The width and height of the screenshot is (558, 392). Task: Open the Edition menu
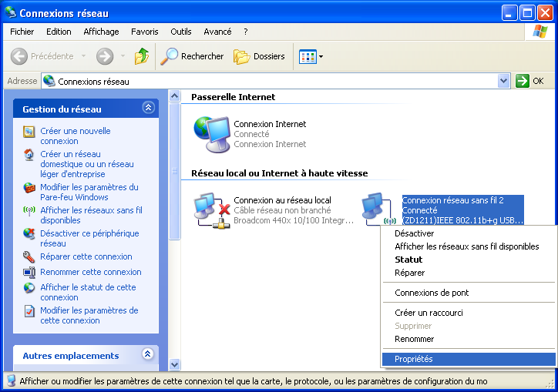pos(59,32)
